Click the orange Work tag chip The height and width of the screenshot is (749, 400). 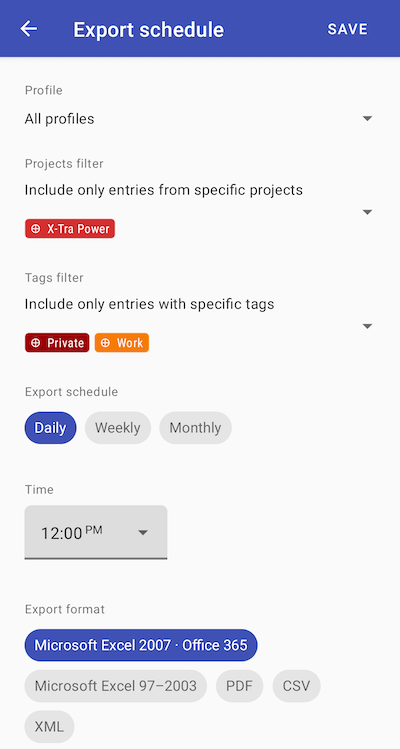pyautogui.click(x=122, y=342)
